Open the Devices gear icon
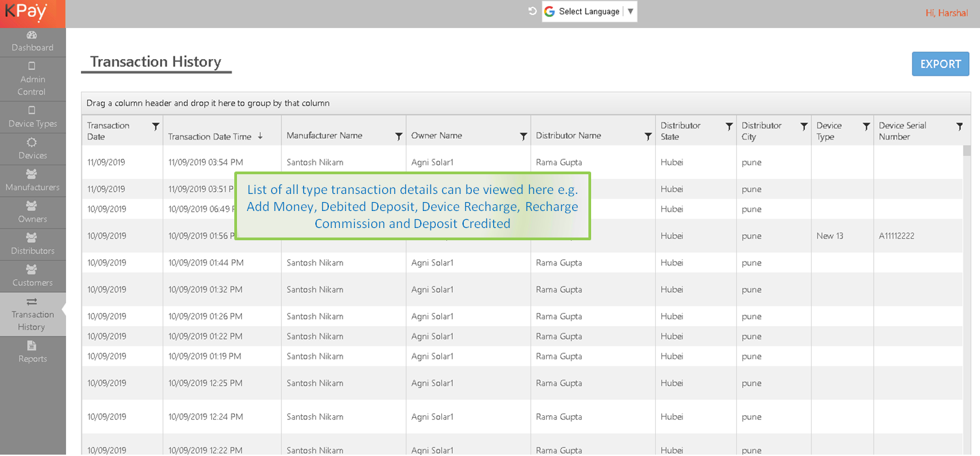The image size is (980, 456). [x=31, y=142]
